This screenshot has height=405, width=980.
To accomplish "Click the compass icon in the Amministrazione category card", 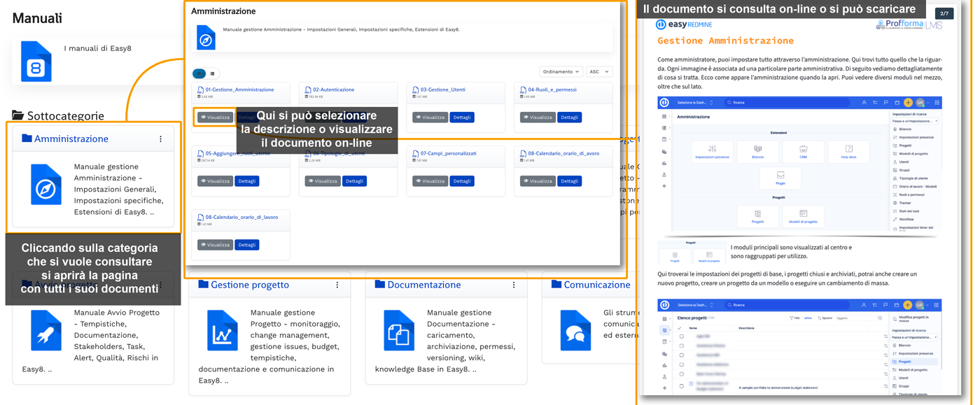I will (x=46, y=185).
